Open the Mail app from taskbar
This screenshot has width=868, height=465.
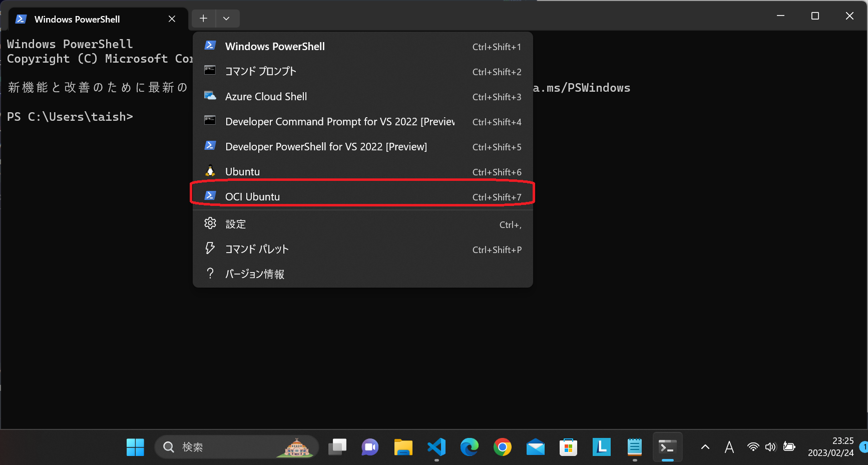coord(536,447)
